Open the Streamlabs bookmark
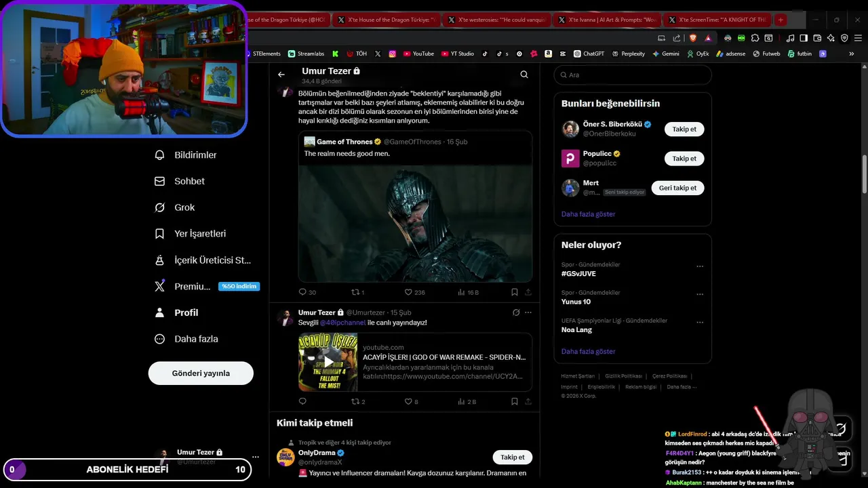This screenshot has height=488, width=868. [x=306, y=54]
